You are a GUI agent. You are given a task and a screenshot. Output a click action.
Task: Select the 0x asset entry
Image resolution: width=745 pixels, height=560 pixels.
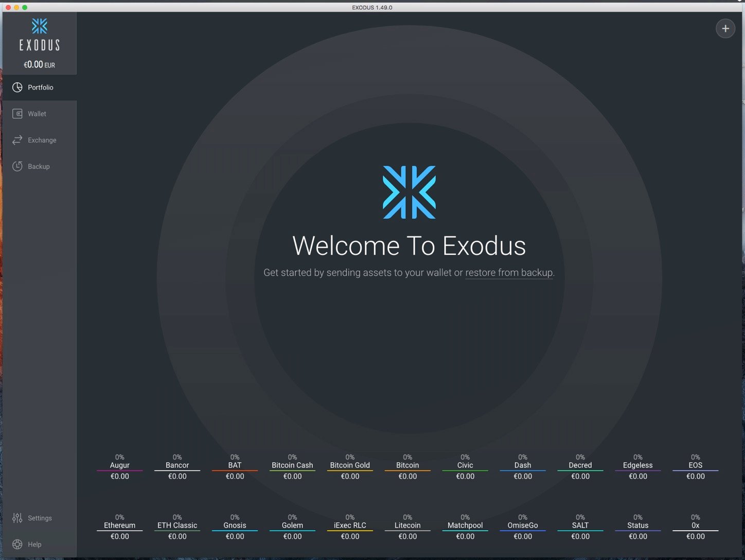pos(696,527)
